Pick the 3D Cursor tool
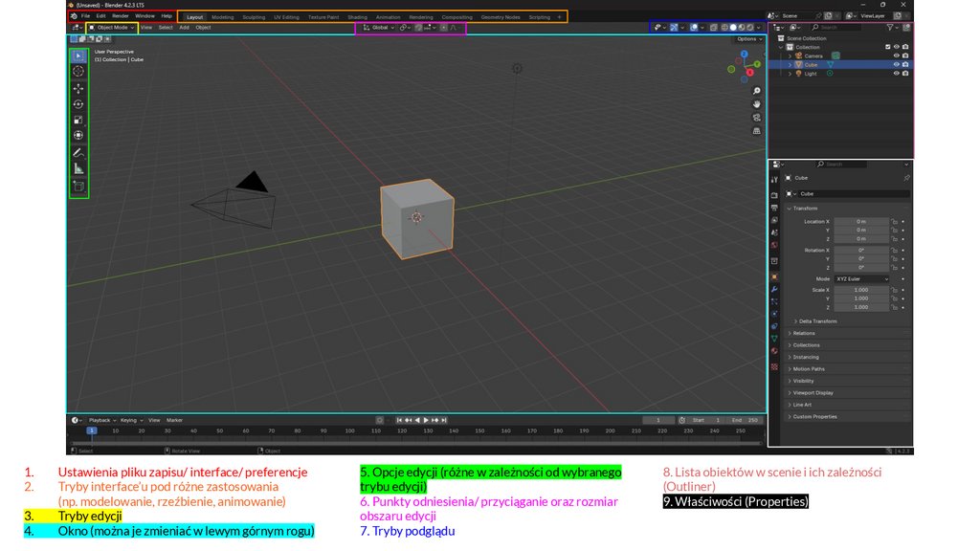This screenshot has width=980, height=551. click(78, 71)
